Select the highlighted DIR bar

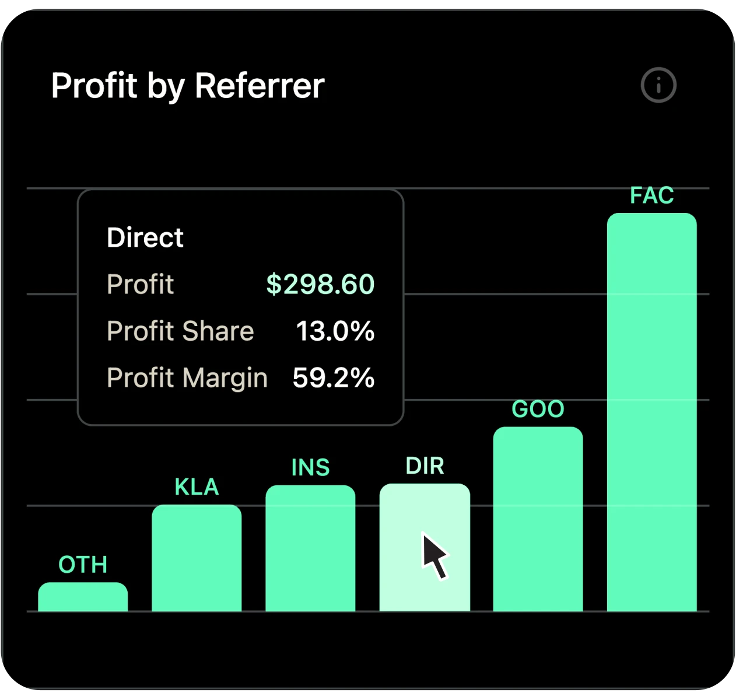point(424,548)
